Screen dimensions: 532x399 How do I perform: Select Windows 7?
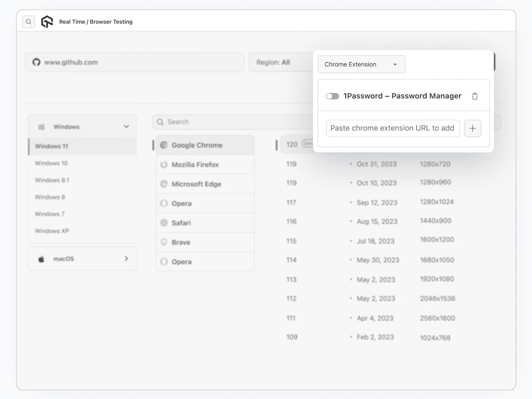[50, 214]
